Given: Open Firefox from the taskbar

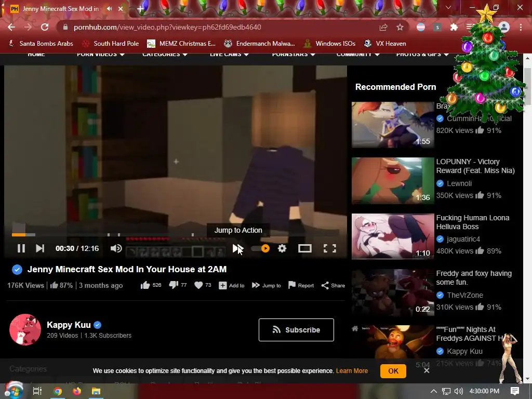Looking at the screenshot, I should click(x=77, y=391).
